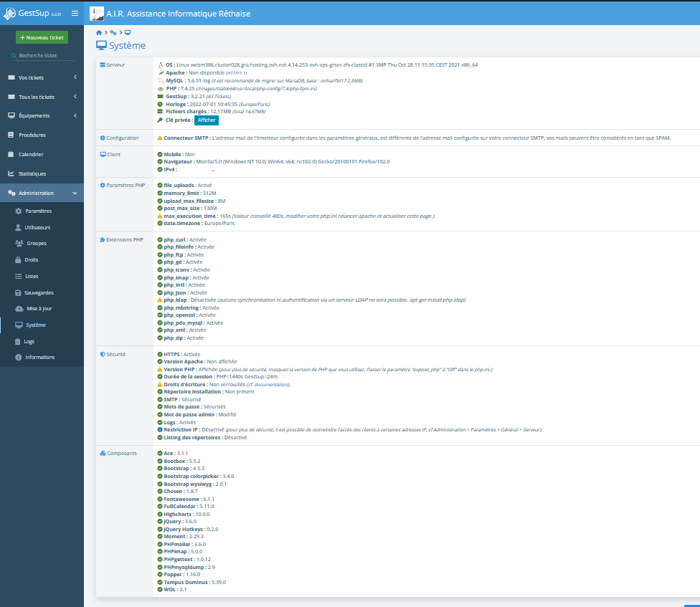Click the Restriction IP info icon
Image resolution: width=700 pixels, height=607 pixels.
tap(160, 429)
